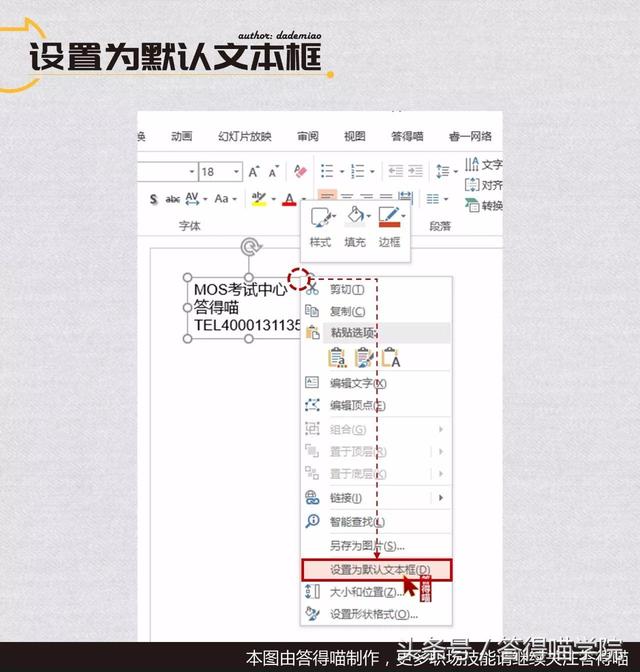The height and width of the screenshot is (672, 640).
Task: Click text line TEL4000131135
Action: point(247,325)
